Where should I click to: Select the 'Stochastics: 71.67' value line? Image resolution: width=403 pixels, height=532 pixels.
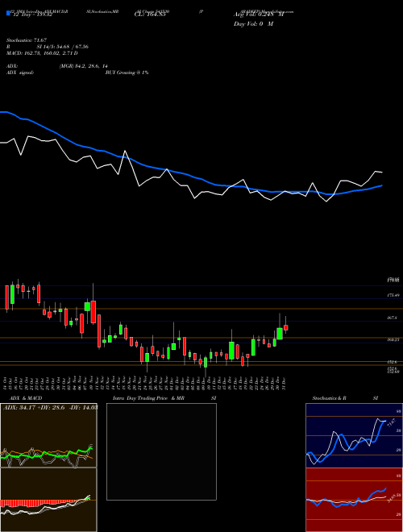[x=26, y=40]
